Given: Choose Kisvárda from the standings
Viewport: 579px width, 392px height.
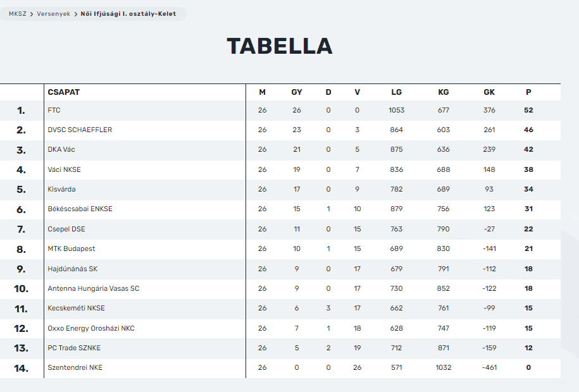Looking at the screenshot, I should point(61,189).
